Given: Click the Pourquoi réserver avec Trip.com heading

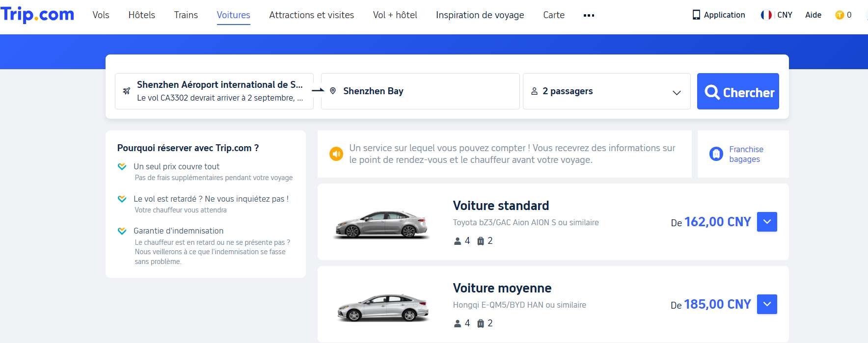Looking at the screenshot, I should point(188,148).
